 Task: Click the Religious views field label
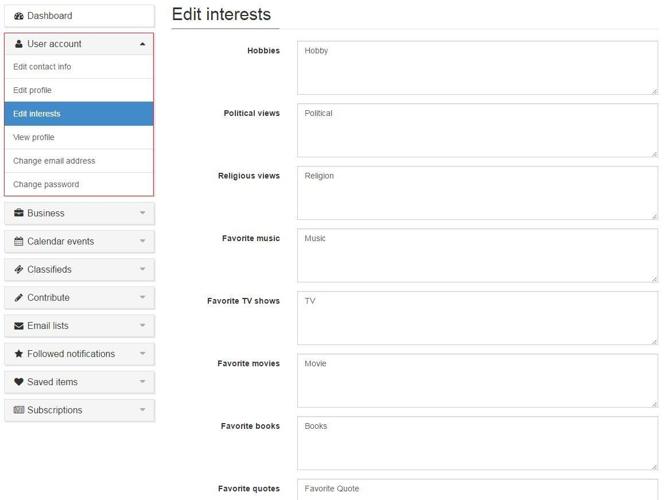click(x=249, y=176)
